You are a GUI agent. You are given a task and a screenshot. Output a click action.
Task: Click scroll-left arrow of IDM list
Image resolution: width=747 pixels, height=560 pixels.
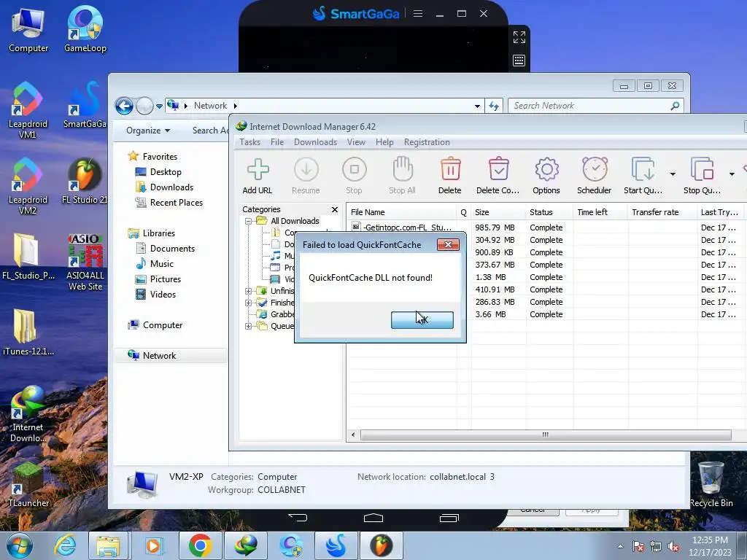(x=353, y=435)
